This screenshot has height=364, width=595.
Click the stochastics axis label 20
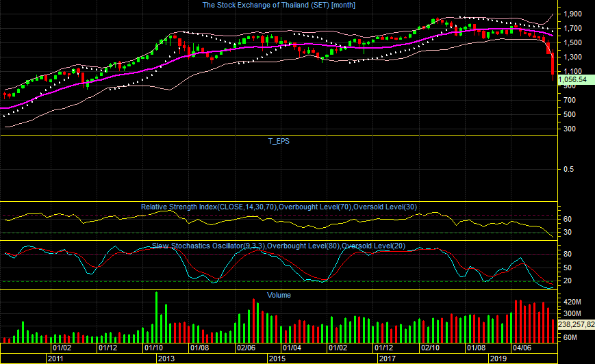(x=568, y=281)
